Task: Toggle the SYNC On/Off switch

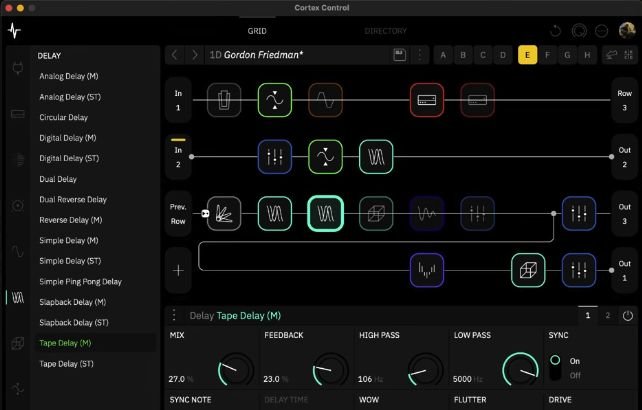Action: (555, 367)
